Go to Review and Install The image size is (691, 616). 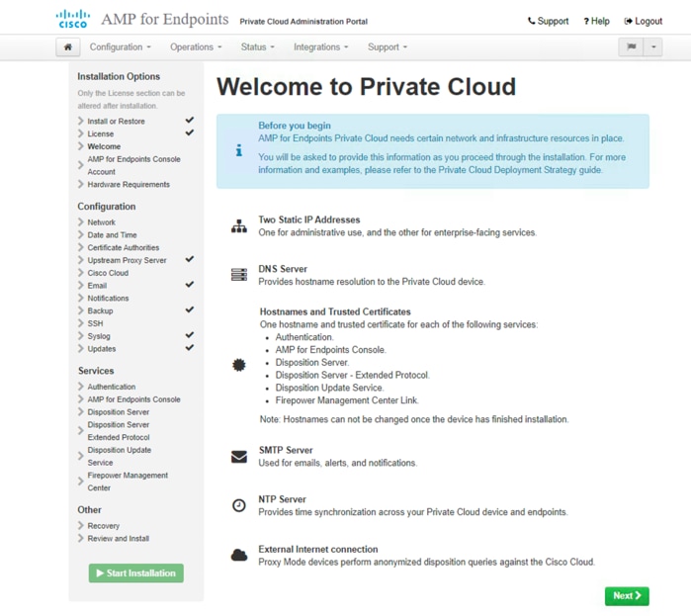pos(118,539)
